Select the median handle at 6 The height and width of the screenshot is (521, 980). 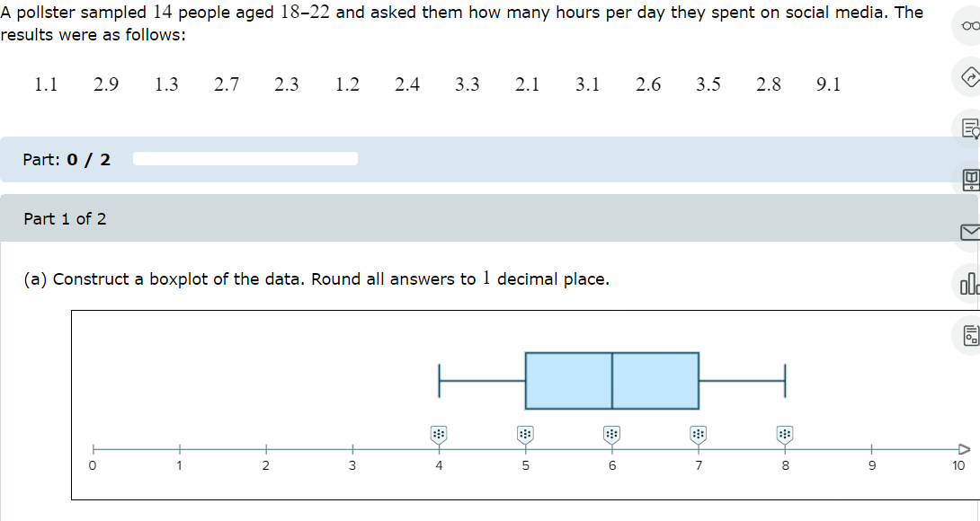[612, 435]
